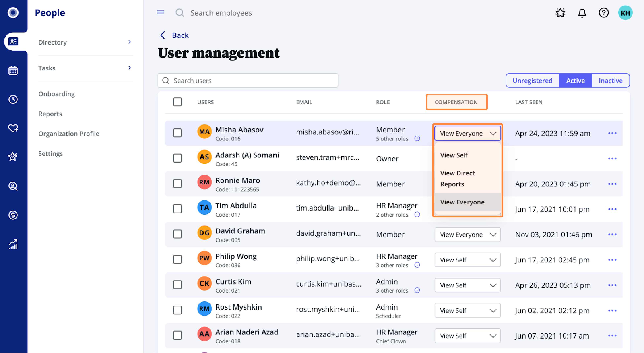The height and width of the screenshot is (353, 644).
Task: Open more options for Philip Wong
Action: (612, 260)
